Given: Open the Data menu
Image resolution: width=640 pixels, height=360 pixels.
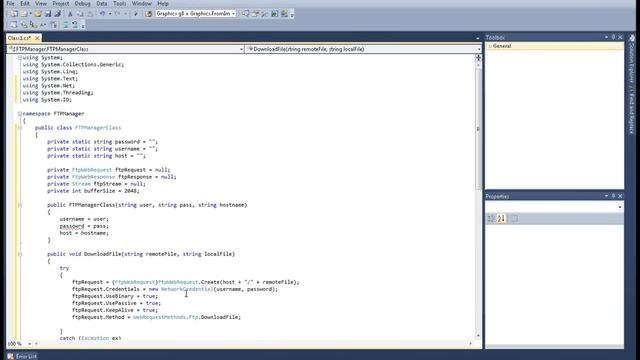Looking at the screenshot, I should (x=102, y=4).
